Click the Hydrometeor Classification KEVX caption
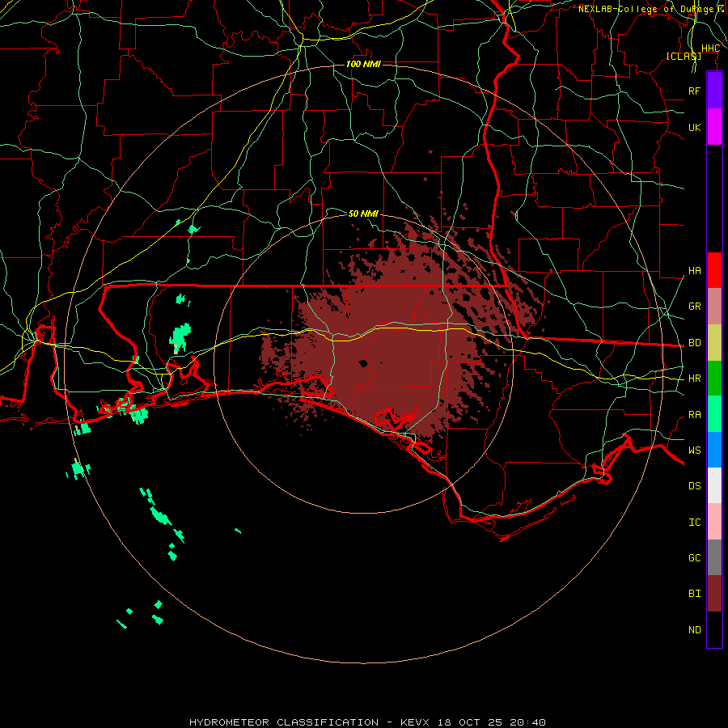The width and height of the screenshot is (728, 728). pos(367,722)
